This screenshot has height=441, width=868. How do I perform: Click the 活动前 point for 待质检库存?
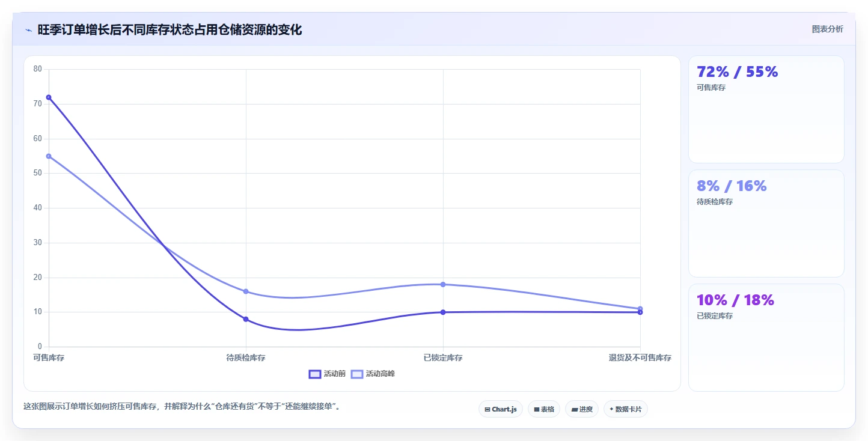[x=246, y=319]
